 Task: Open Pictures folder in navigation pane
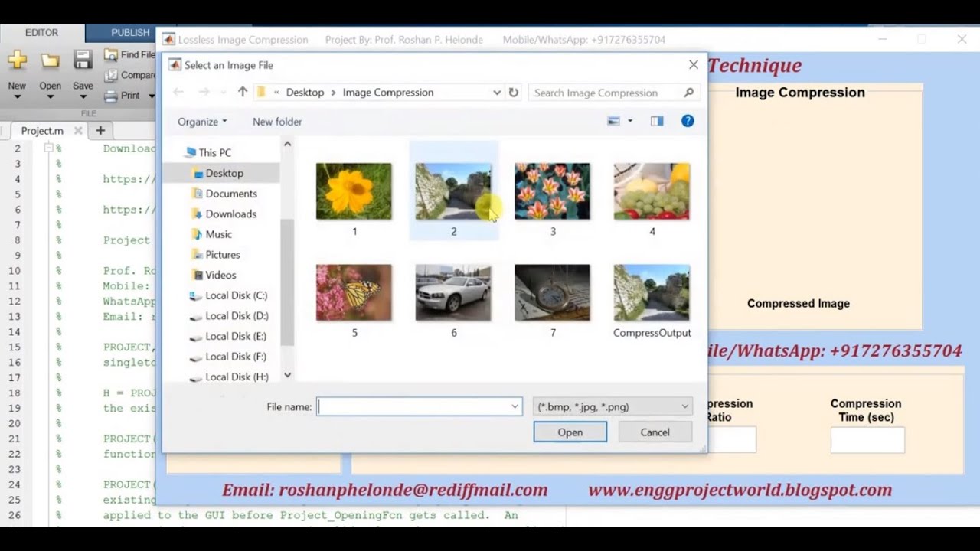(222, 254)
